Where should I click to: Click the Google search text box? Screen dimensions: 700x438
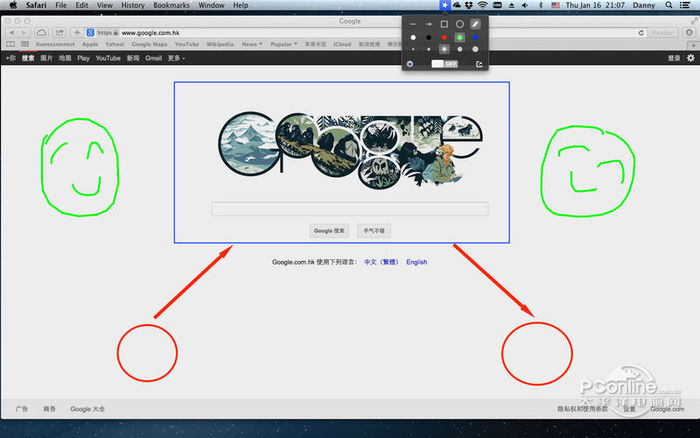point(350,209)
